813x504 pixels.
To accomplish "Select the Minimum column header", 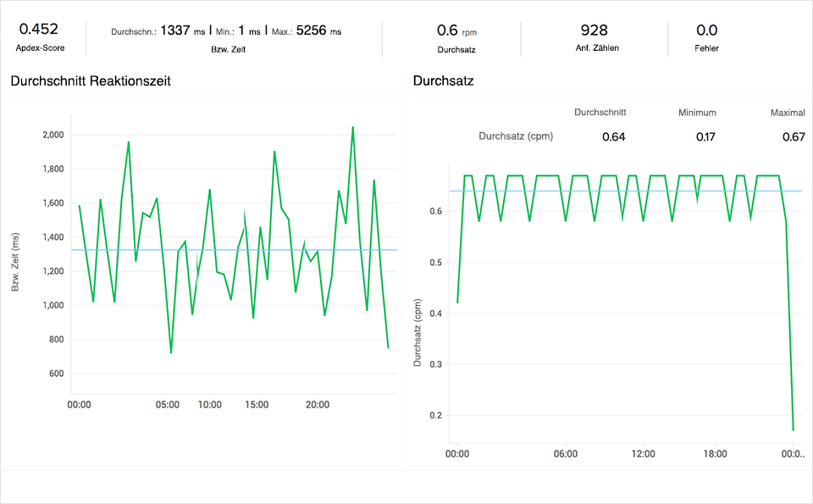I will pos(697,113).
